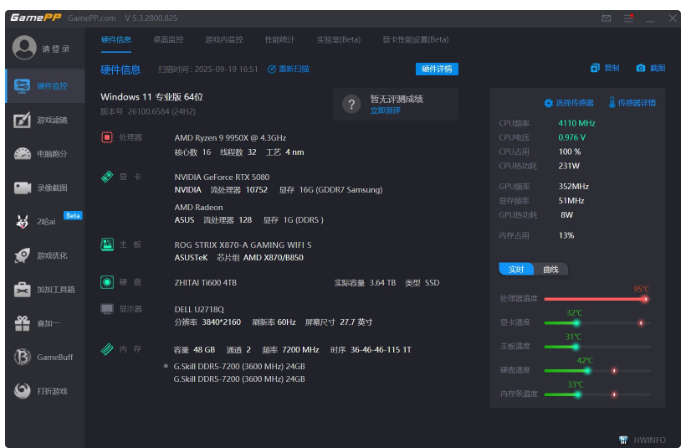Click the green 显卡 graphics card icon

click(x=107, y=177)
